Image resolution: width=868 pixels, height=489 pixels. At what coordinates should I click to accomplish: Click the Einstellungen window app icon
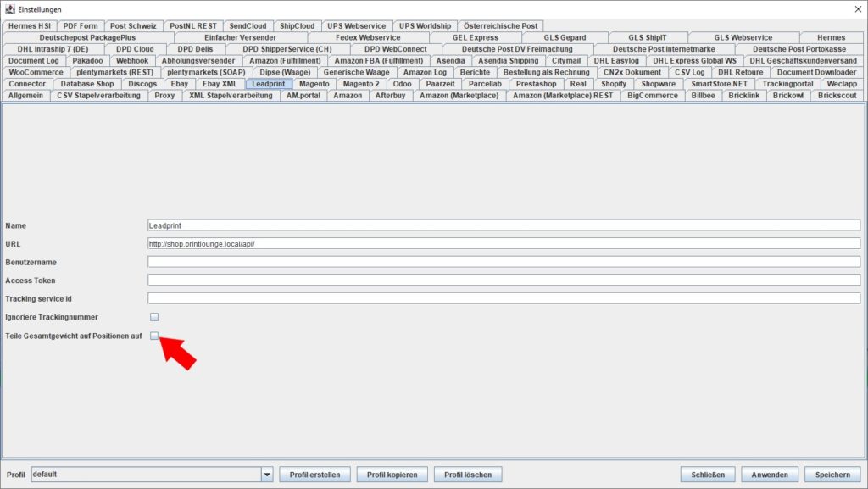click(9, 9)
